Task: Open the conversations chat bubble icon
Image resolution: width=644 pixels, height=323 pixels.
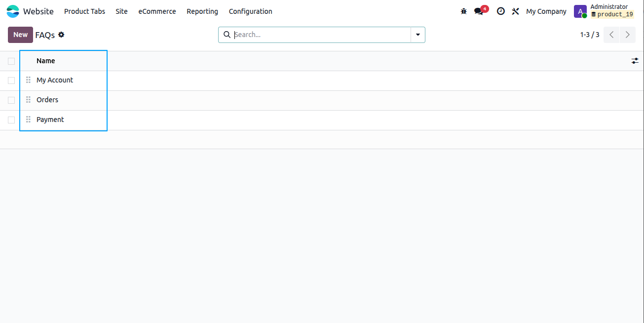Action: (479, 11)
